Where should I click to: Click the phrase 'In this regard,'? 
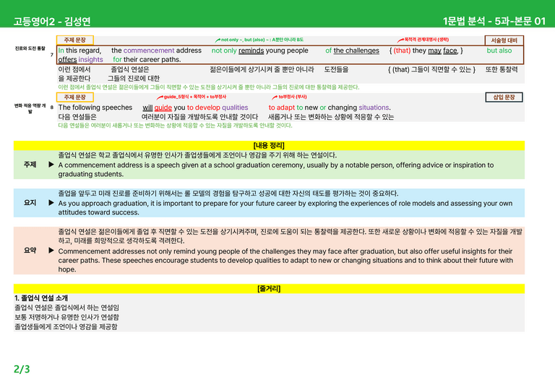[x=79, y=51]
